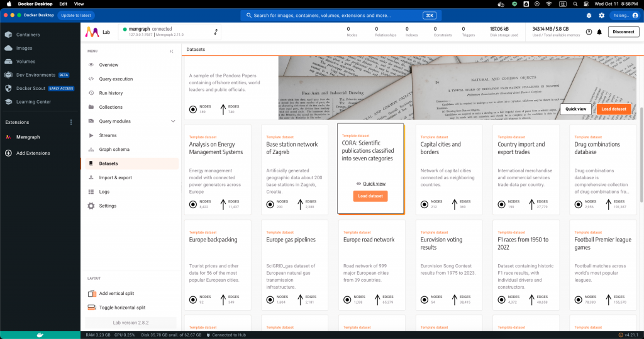Open the Memgraph extension icon
Image resolution: width=644 pixels, height=339 pixels.
(8, 137)
